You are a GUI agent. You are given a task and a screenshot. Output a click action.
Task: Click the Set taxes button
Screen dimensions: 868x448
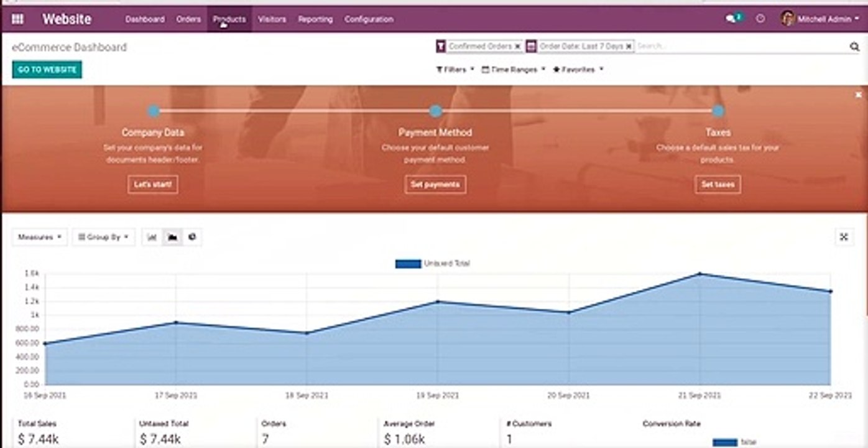click(718, 185)
